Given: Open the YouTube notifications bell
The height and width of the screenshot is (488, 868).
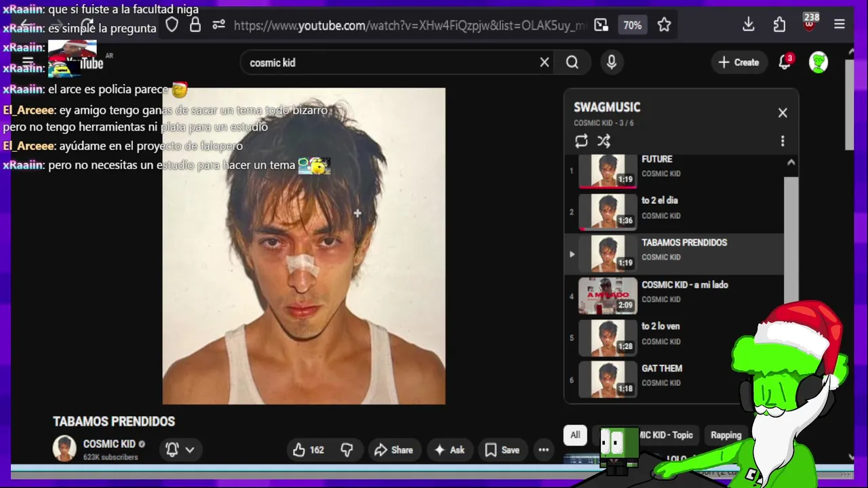Looking at the screenshot, I should (x=785, y=62).
